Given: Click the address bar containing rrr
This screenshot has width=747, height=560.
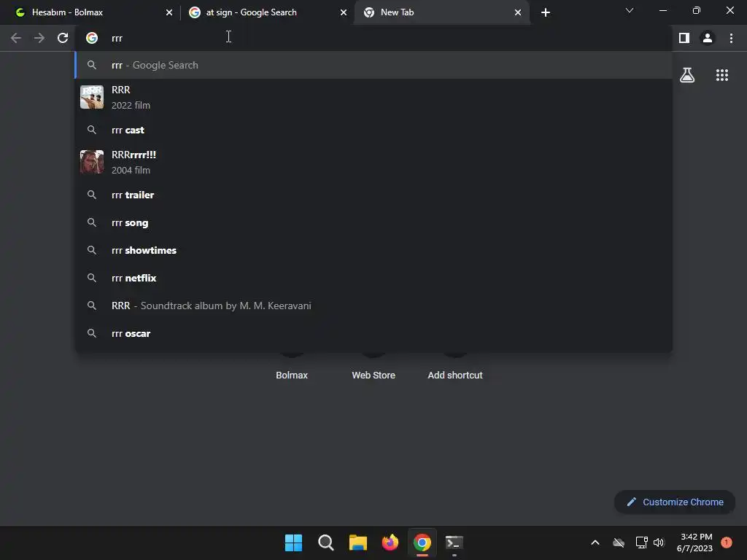Looking at the screenshot, I should click(373, 38).
